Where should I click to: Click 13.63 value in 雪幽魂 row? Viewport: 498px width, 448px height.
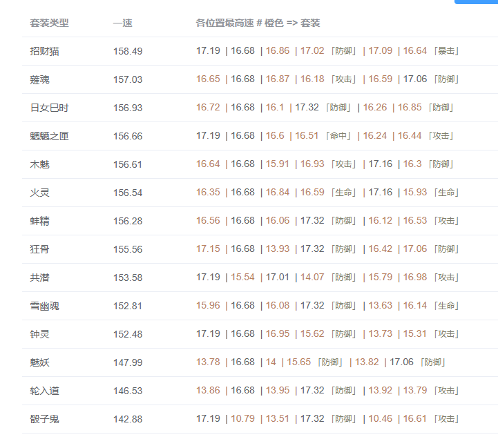pos(380,305)
